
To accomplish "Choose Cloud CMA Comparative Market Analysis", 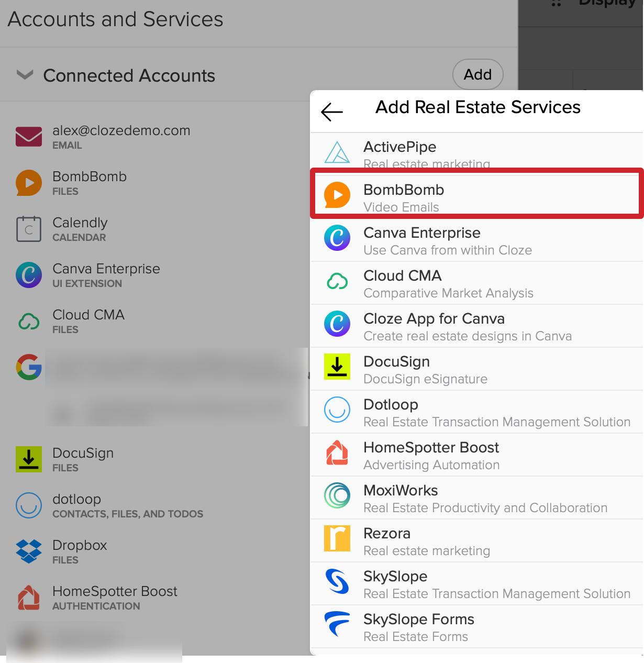I will (476, 283).
